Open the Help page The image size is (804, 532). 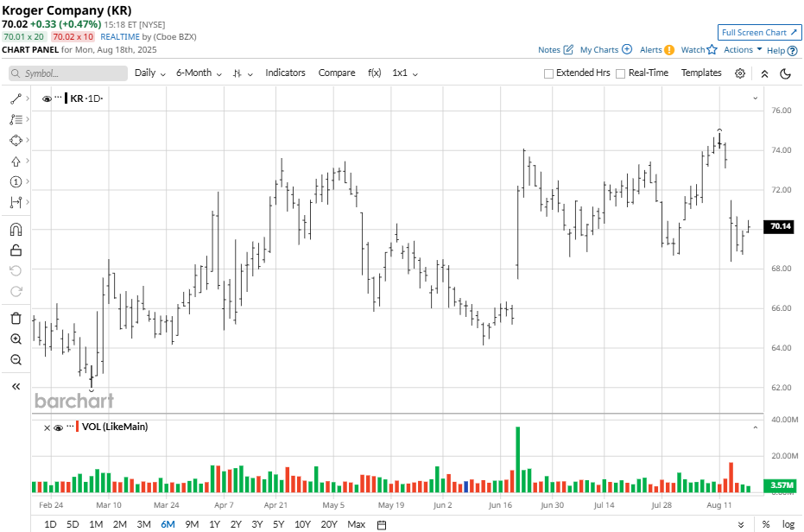pos(782,50)
